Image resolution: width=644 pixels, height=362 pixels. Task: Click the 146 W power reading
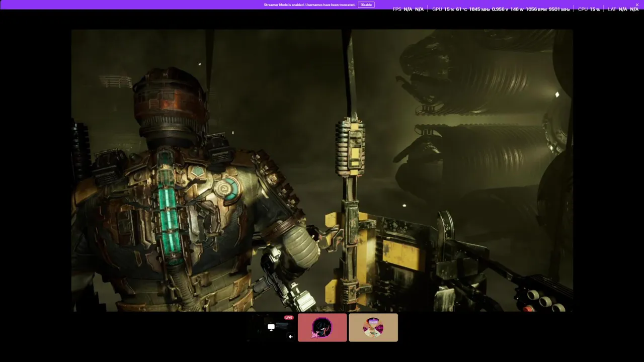click(517, 9)
